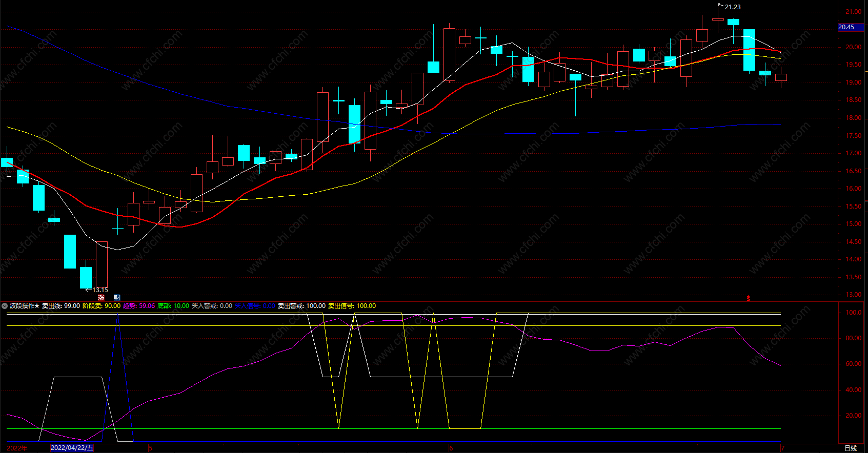Click the 买入警戒: 0.00 indicator label

tap(212, 306)
